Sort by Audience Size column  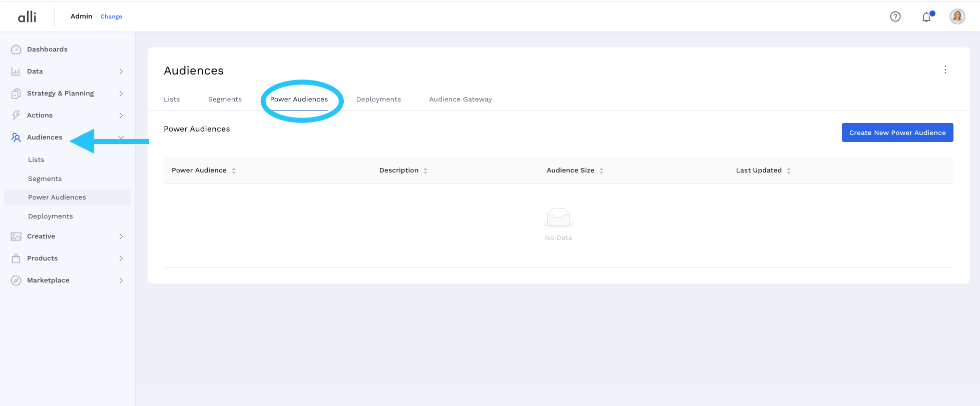pos(601,170)
